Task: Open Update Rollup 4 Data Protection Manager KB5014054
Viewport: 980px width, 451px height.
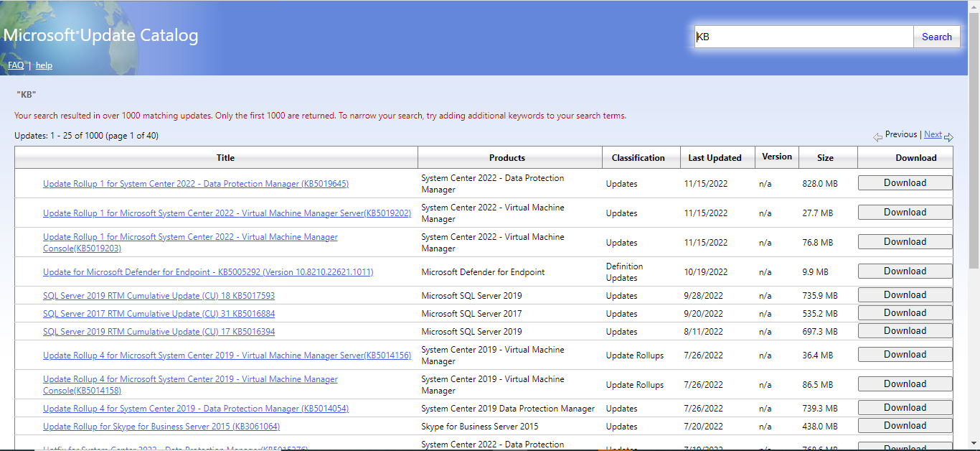Action: point(196,409)
